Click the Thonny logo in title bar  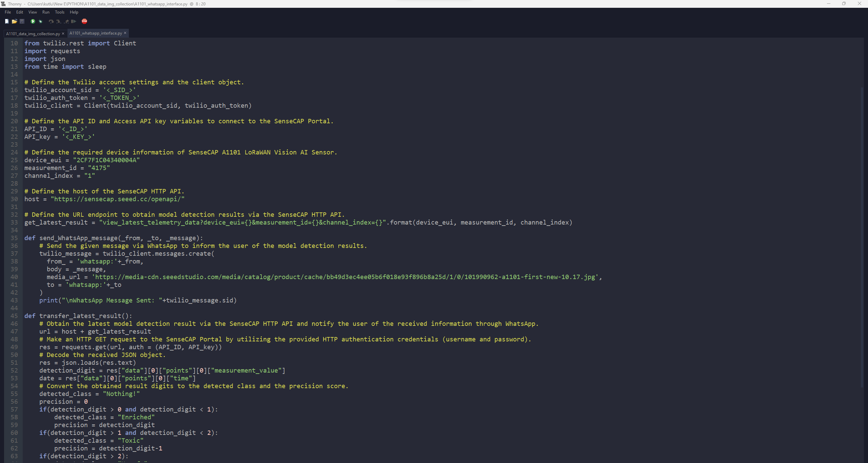coord(3,4)
